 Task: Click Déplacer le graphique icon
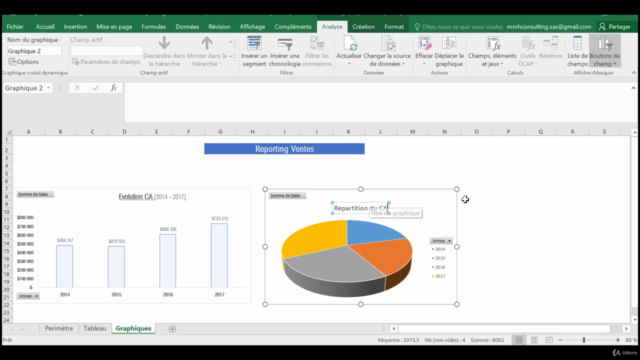point(449,43)
